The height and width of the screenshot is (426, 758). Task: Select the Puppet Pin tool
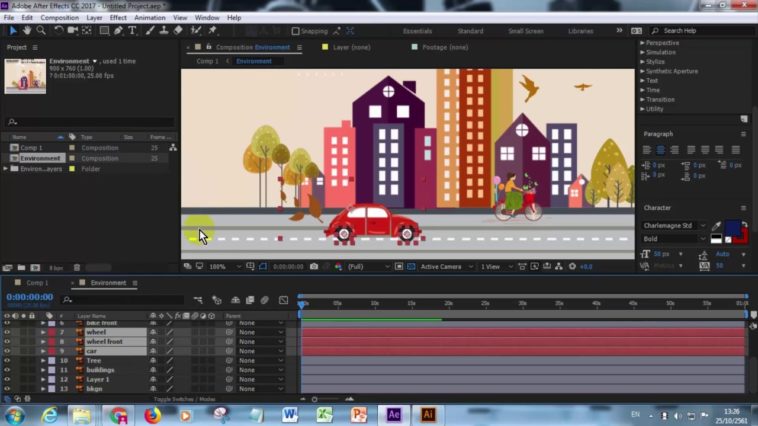pos(213,31)
